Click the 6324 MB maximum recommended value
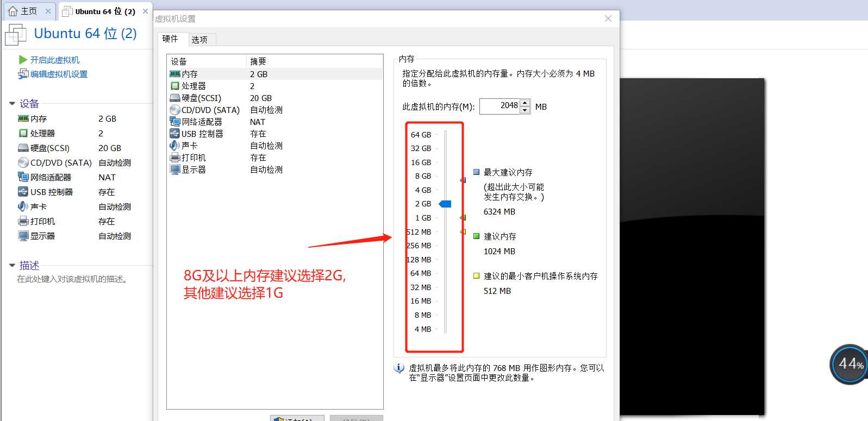The height and width of the screenshot is (421, 868). (x=499, y=212)
